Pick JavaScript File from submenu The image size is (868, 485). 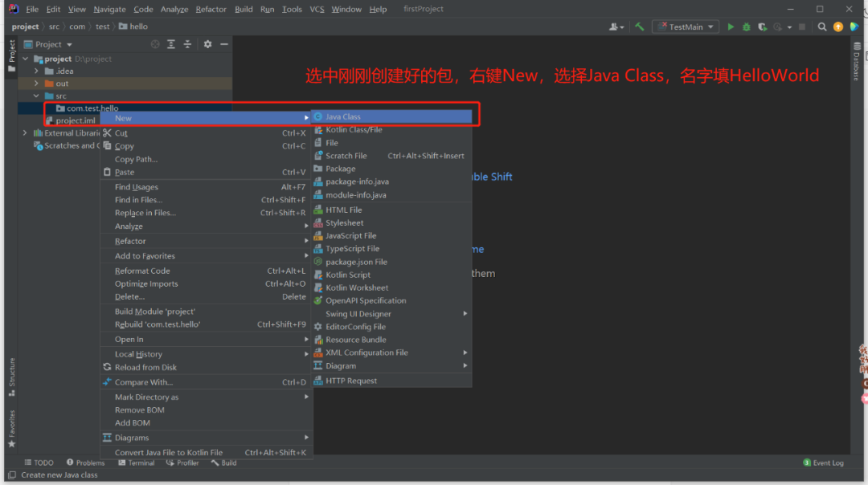pos(392,235)
